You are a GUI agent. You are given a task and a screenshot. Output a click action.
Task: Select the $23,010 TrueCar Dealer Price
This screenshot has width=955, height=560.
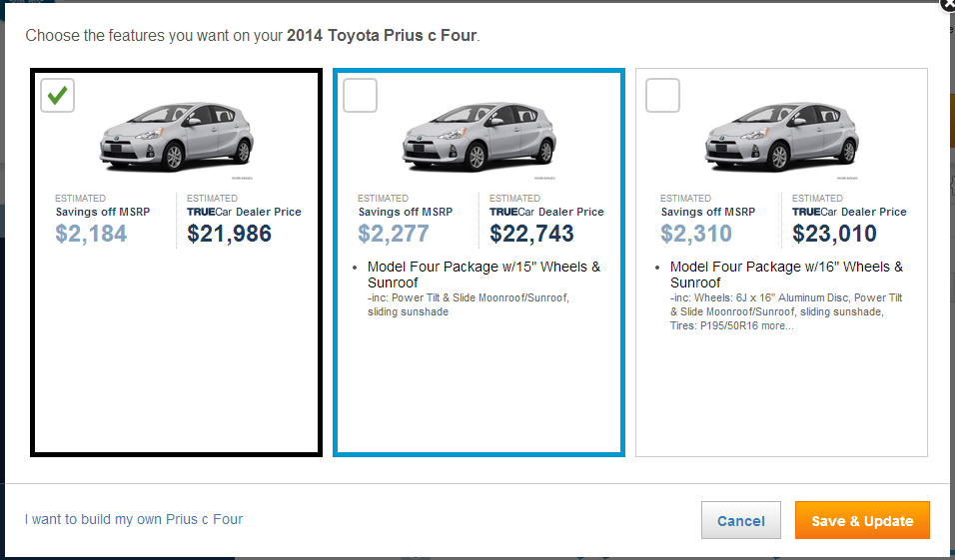coord(834,235)
